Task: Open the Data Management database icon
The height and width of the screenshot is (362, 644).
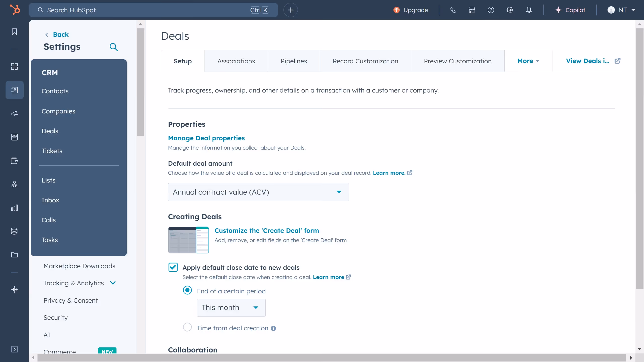Action: [14, 231]
